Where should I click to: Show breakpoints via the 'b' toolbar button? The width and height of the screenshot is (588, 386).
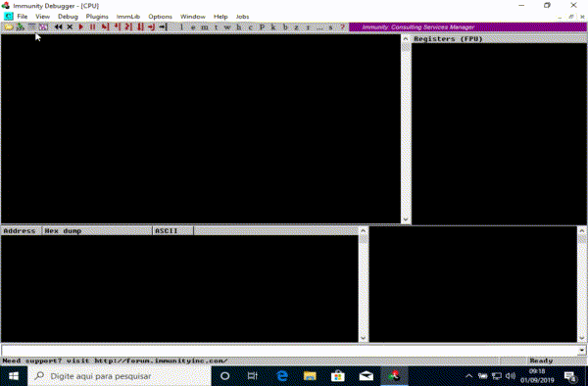[285, 27]
